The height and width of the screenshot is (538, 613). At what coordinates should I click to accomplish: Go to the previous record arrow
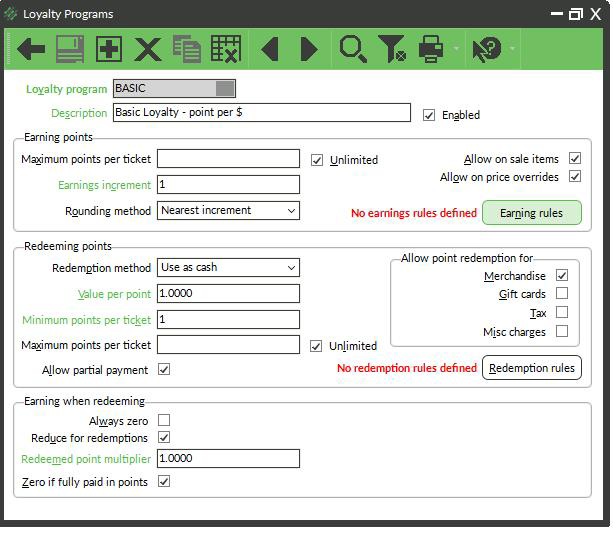click(x=269, y=49)
